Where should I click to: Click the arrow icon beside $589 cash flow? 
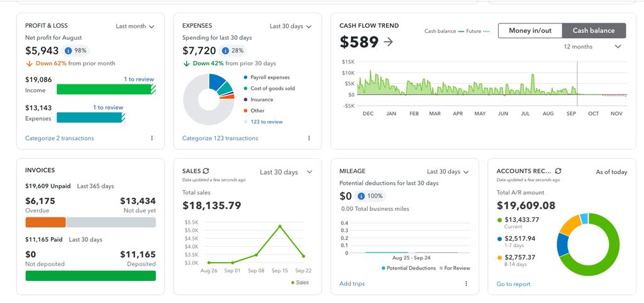click(x=388, y=42)
